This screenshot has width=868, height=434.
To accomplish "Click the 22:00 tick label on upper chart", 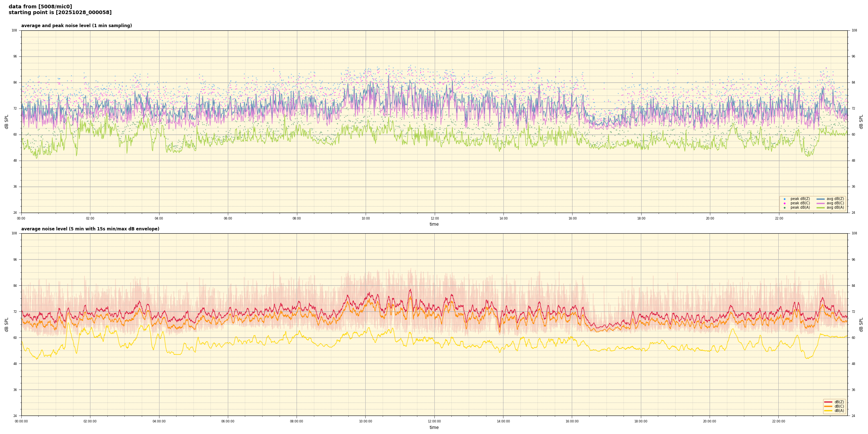I will coord(779,218).
